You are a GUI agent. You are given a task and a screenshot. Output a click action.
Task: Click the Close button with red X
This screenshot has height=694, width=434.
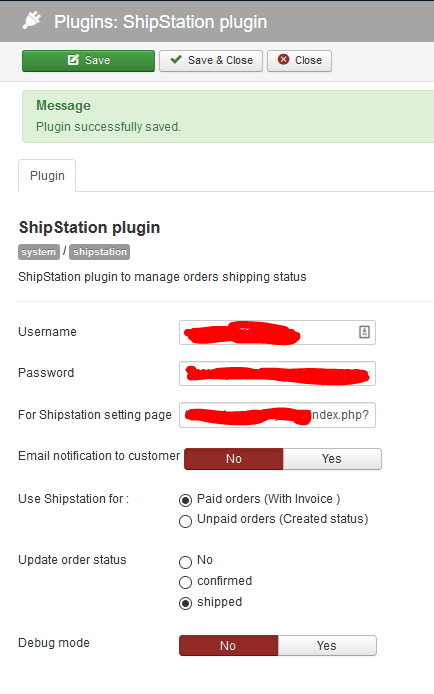[300, 61]
